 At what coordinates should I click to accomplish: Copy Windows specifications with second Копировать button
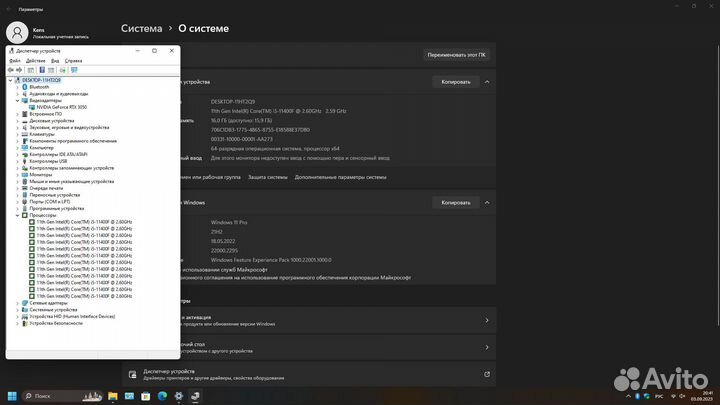(x=456, y=202)
